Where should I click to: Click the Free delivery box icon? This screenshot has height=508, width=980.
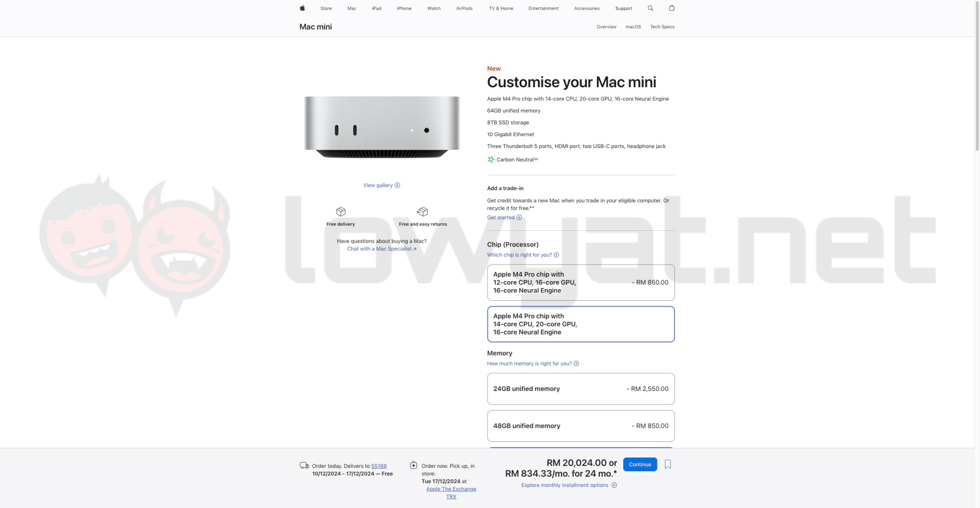tap(341, 212)
